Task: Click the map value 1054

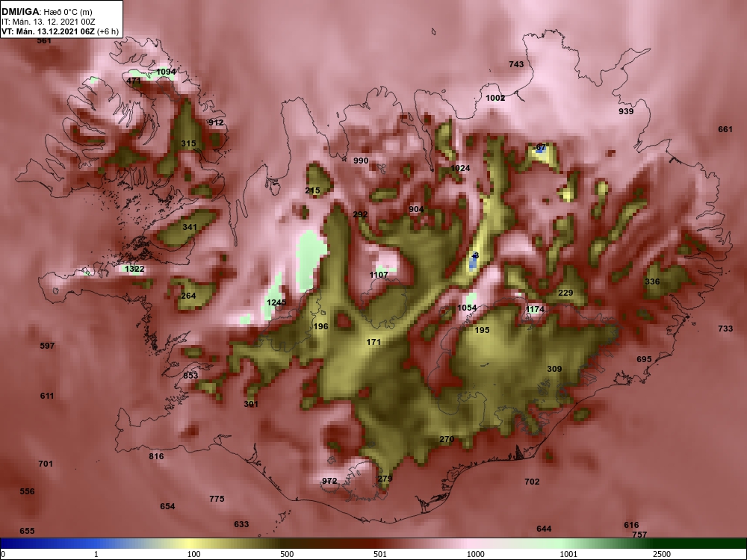Action: pyautogui.click(x=467, y=308)
